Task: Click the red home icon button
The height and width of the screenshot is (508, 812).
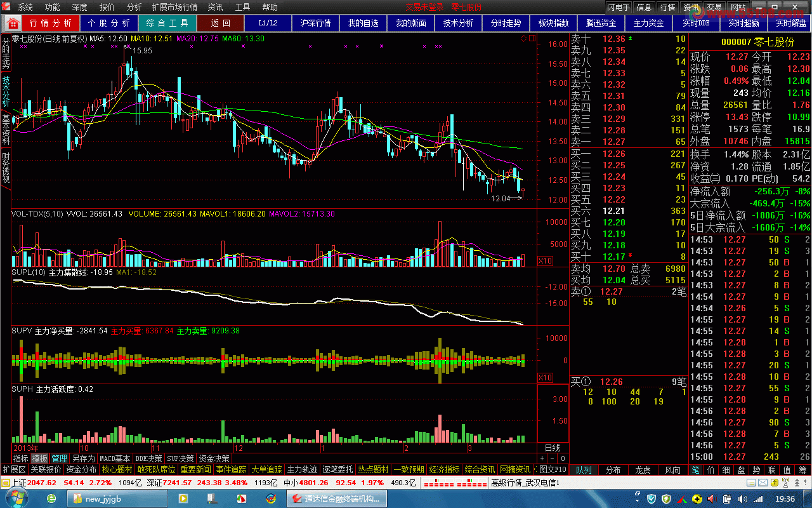Action: click(x=13, y=23)
